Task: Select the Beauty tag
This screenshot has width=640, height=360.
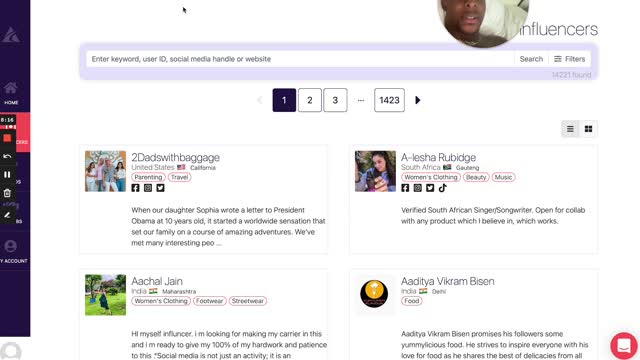Action: pyautogui.click(x=476, y=177)
